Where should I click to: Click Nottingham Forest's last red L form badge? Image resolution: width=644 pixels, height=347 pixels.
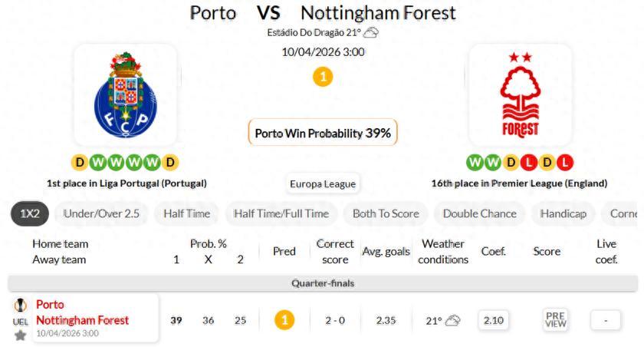[566, 163]
